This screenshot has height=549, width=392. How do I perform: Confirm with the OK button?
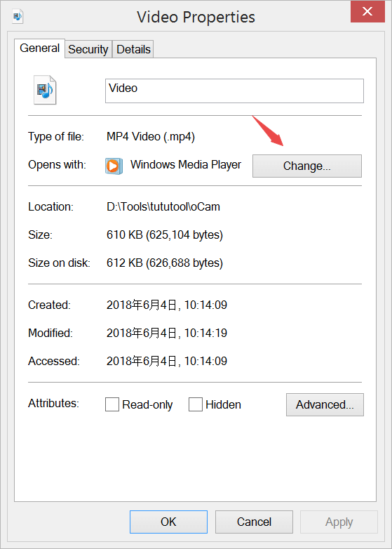coord(168,522)
